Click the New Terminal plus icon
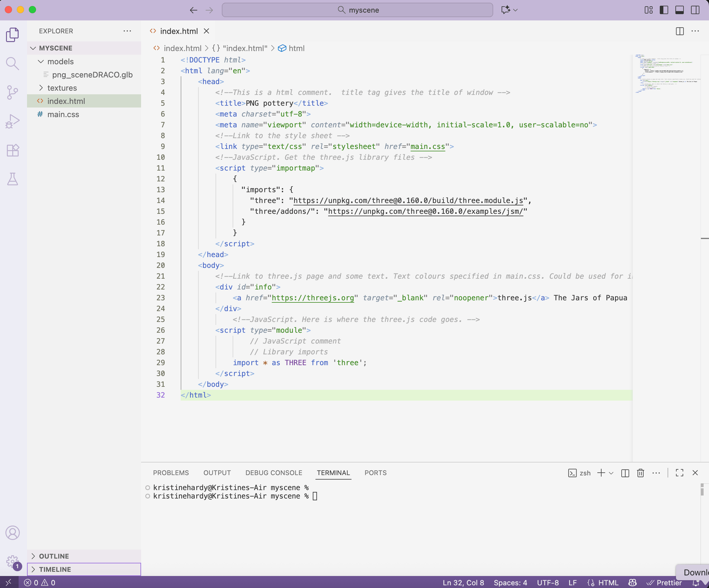The height and width of the screenshot is (588, 709). 601,473
